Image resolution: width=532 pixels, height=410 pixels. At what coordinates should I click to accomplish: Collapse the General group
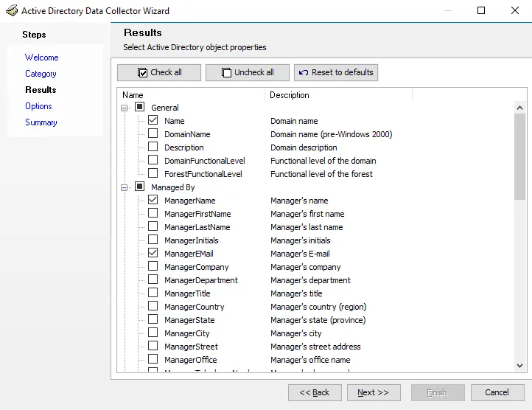click(x=125, y=108)
